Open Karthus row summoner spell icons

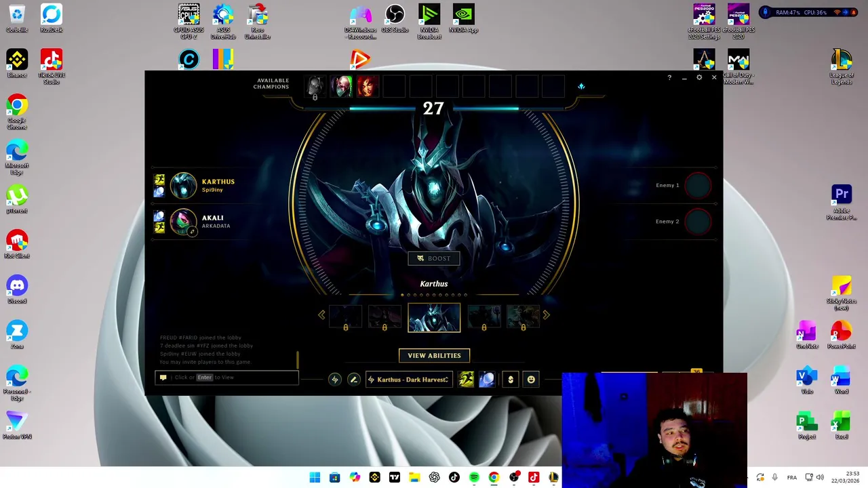click(x=159, y=186)
